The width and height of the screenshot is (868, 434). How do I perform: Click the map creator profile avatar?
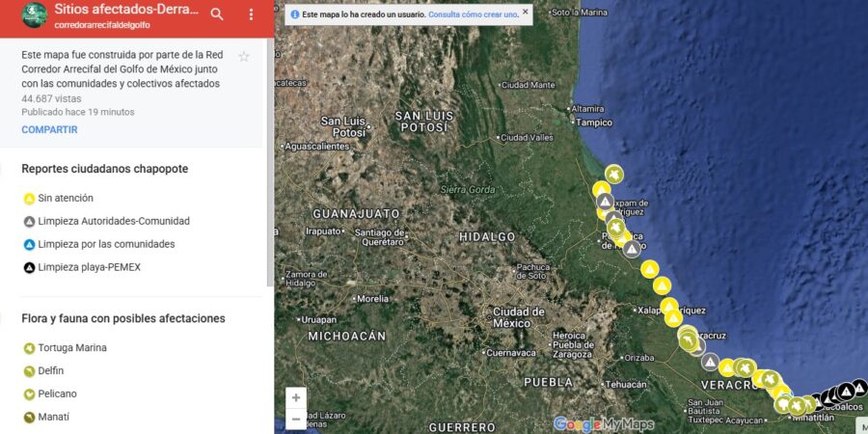35,15
